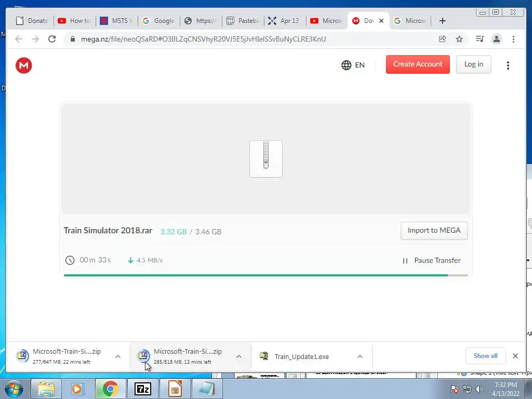This screenshot has width=532, height=399.
Task: Switch to the https:// tab
Action: coord(201,21)
